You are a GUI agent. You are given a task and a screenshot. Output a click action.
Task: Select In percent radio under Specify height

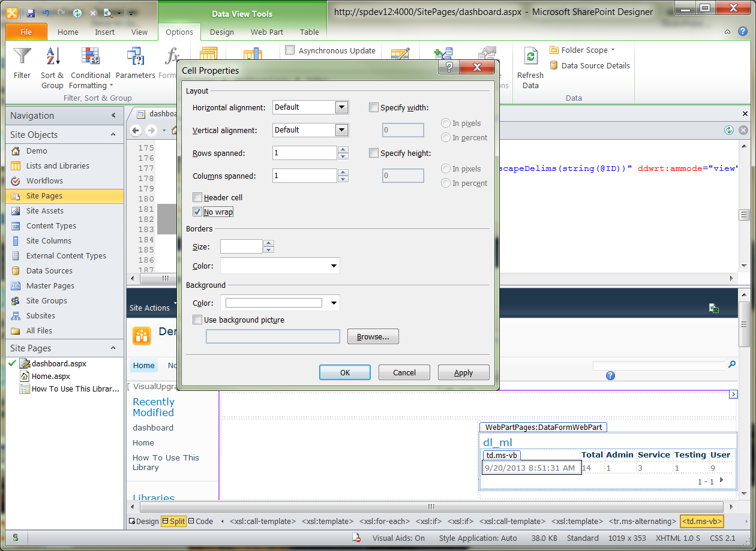(x=446, y=183)
